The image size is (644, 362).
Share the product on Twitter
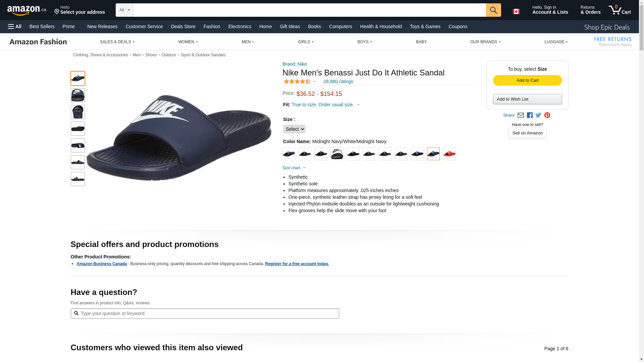[x=538, y=115]
